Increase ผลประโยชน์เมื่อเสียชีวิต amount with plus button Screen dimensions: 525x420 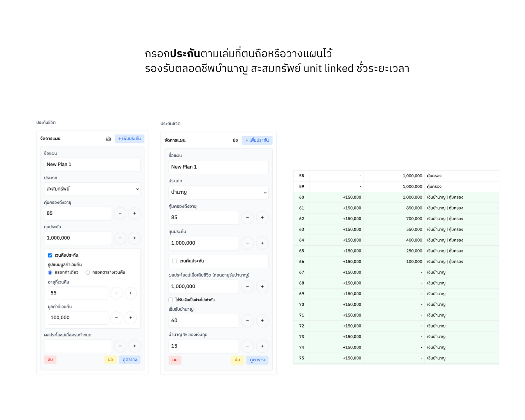(x=262, y=287)
